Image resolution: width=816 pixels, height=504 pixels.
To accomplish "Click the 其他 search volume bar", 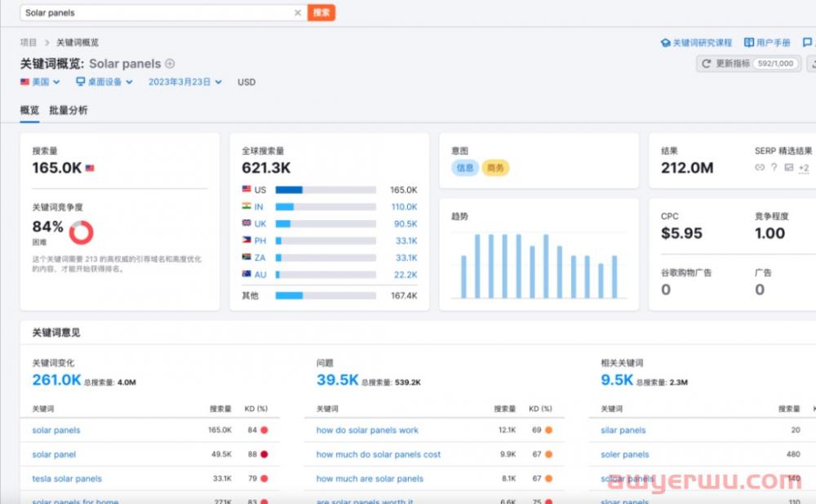I will (x=326, y=295).
